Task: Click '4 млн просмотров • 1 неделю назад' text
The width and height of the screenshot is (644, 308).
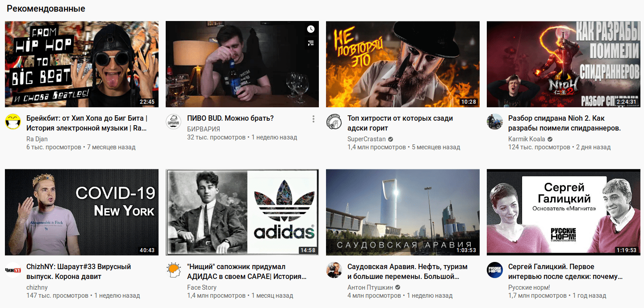Action: [x=400, y=295]
